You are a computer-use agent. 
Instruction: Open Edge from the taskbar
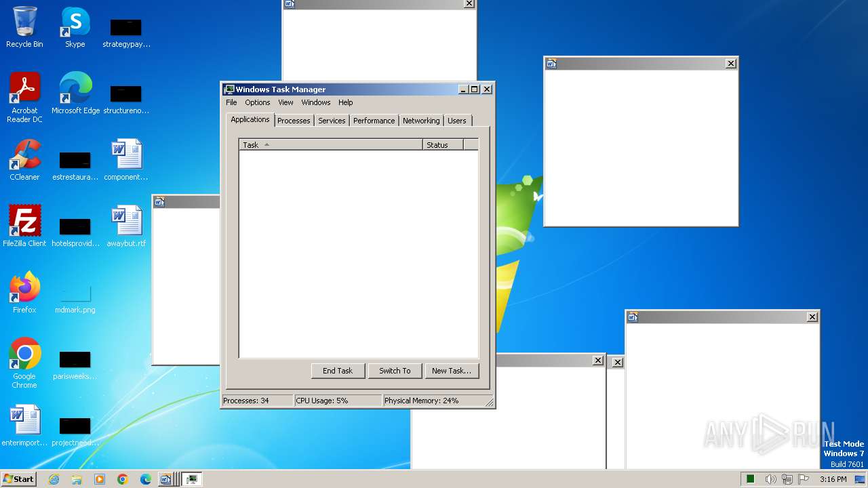pyautogui.click(x=146, y=479)
